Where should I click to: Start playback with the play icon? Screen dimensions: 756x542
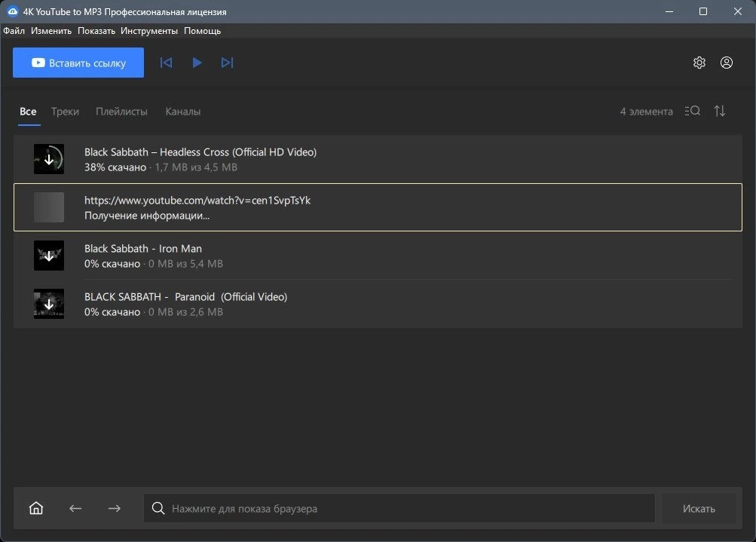tap(197, 63)
